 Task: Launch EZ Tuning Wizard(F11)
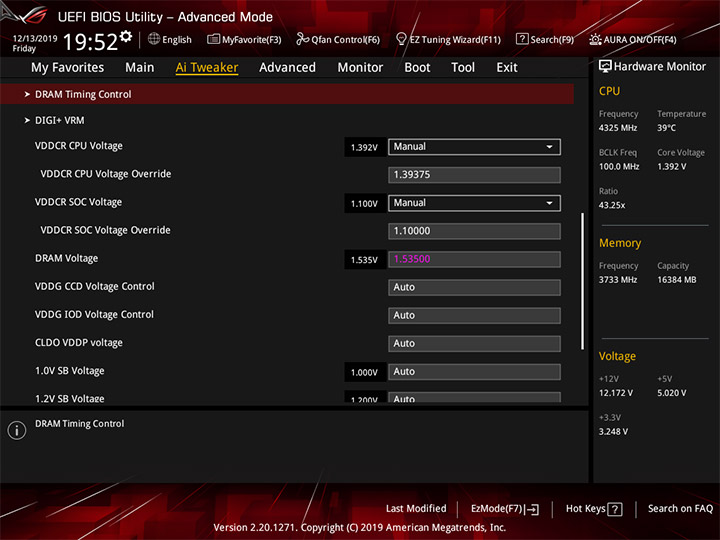(x=448, y=39)
